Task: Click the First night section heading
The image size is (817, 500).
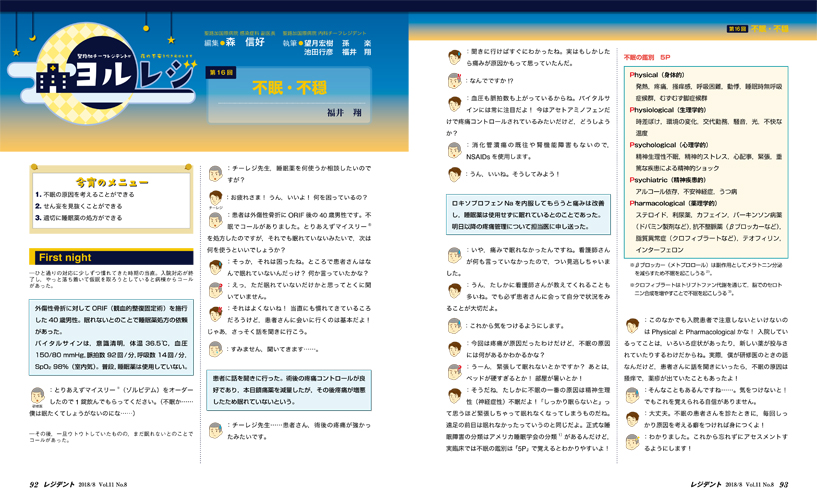Action: tap(63, 257)
